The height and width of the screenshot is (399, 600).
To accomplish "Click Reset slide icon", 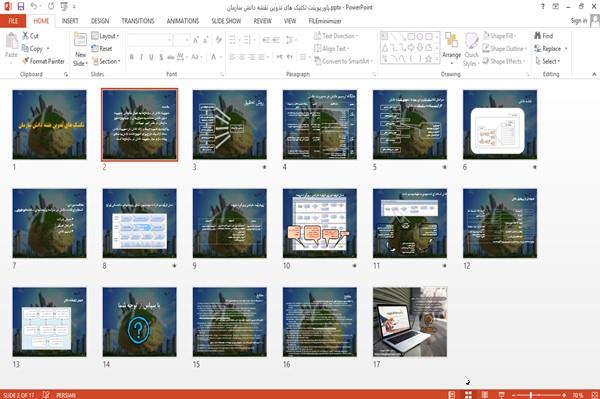I will (x=95, y=49).
